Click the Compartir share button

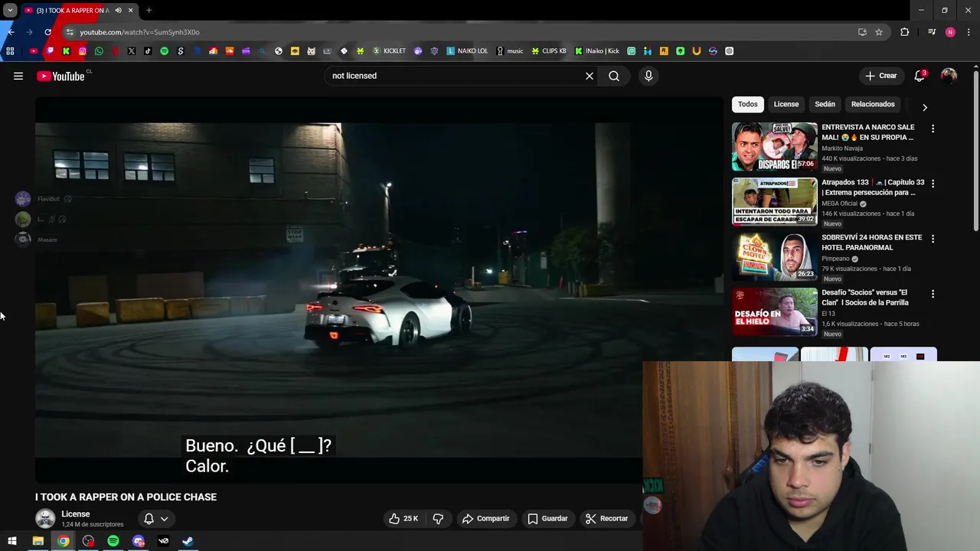click(486, 518)
